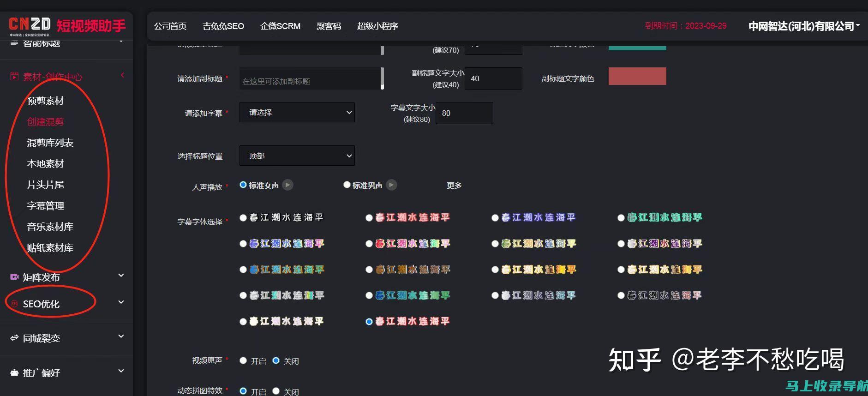Click the purple camera icon for 矩阵发布

click(x=14, y=277)
